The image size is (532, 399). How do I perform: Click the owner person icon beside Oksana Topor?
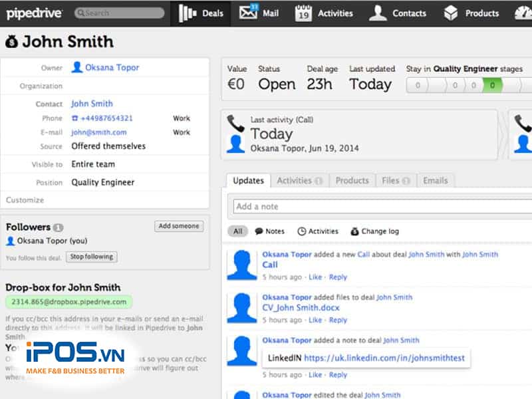click(x=76, y=67)
